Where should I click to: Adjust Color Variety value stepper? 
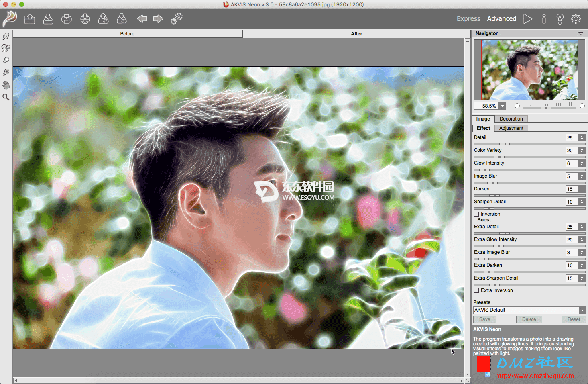click(582, 150)
